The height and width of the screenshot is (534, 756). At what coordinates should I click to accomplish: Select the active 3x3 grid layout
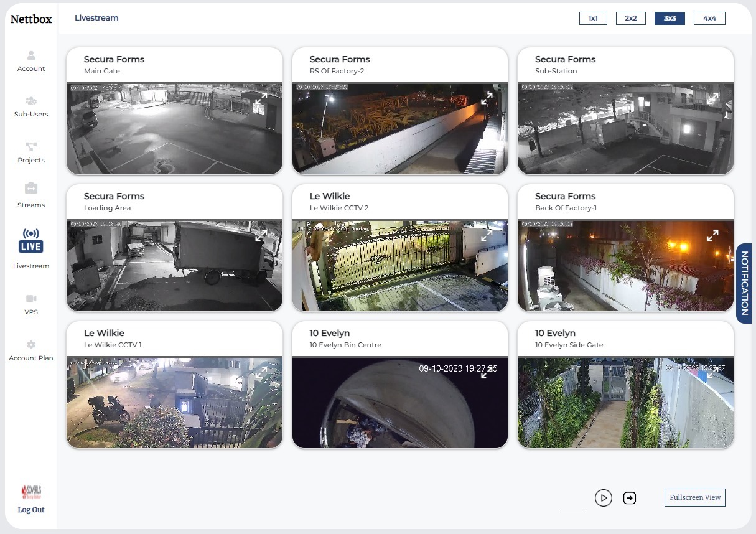(x=670, y=19)
